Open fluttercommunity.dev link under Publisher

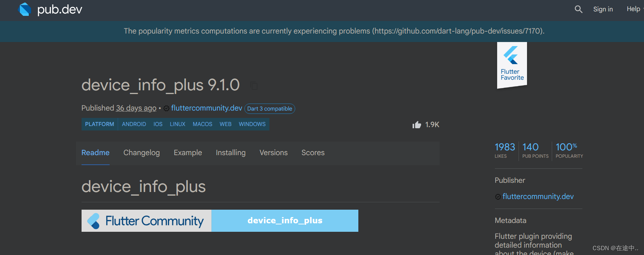(538, 196)
